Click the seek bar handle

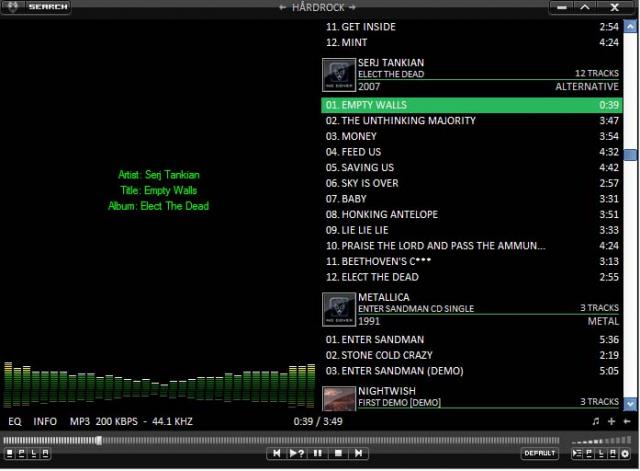(x=99, y=440)
